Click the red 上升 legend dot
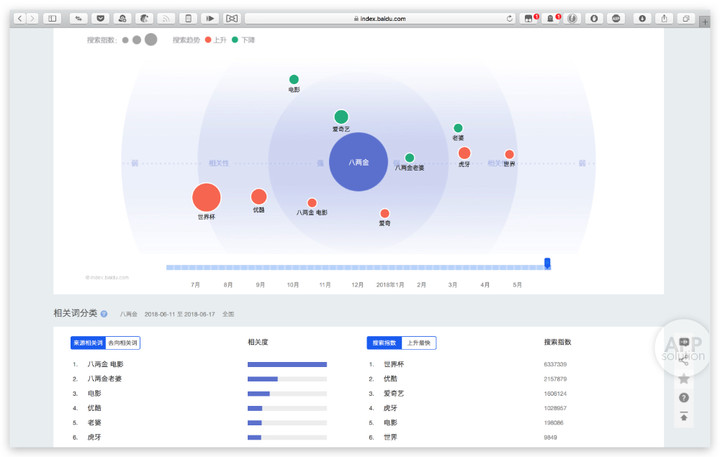 coord(208,40)
